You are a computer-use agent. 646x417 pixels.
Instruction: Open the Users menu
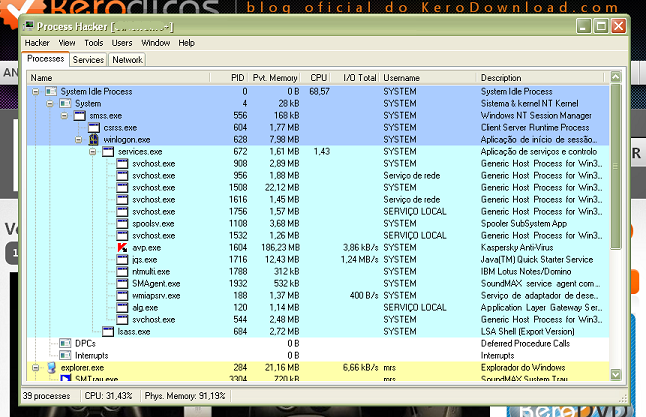122,43
